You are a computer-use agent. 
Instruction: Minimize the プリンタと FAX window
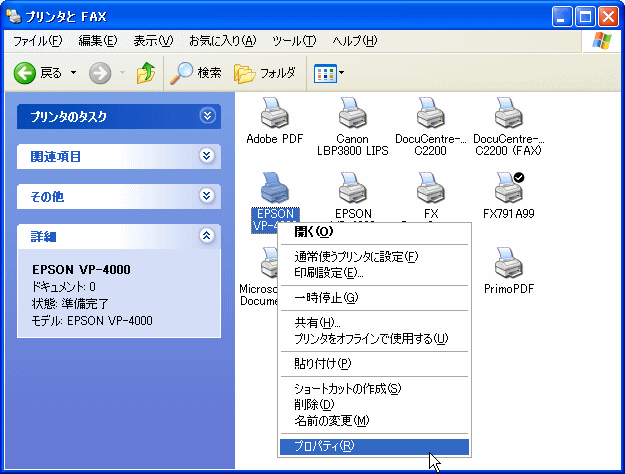[562, 16]
